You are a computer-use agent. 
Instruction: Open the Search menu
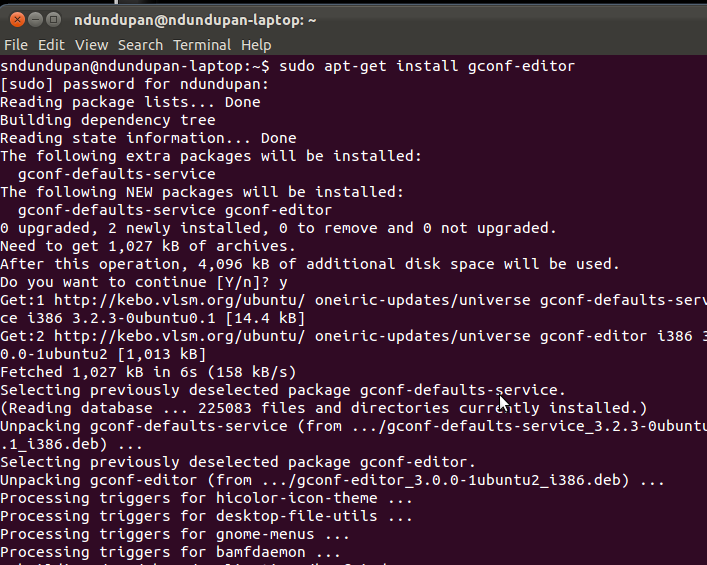[x=140, y=45]
